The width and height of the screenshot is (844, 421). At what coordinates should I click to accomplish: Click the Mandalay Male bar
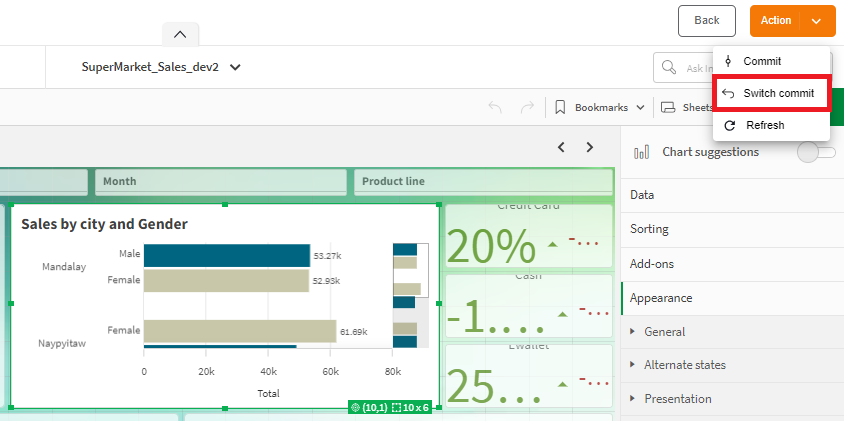coord(227,255)
